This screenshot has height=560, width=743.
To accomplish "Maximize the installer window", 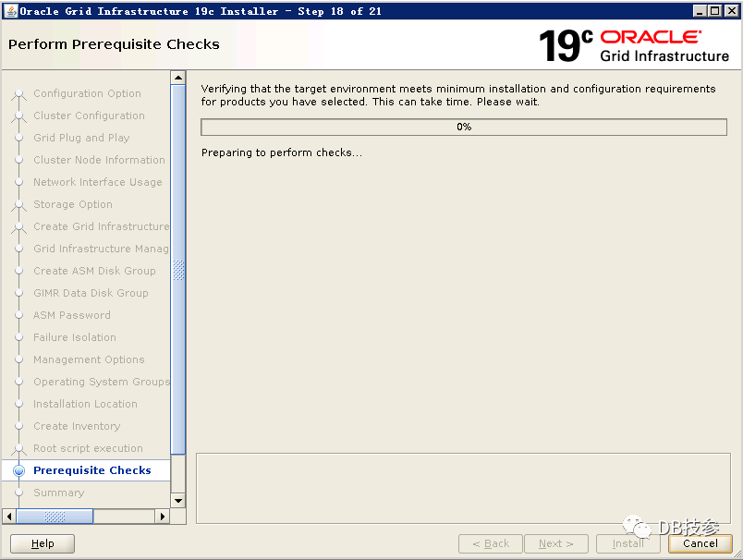I will [715, 10].
